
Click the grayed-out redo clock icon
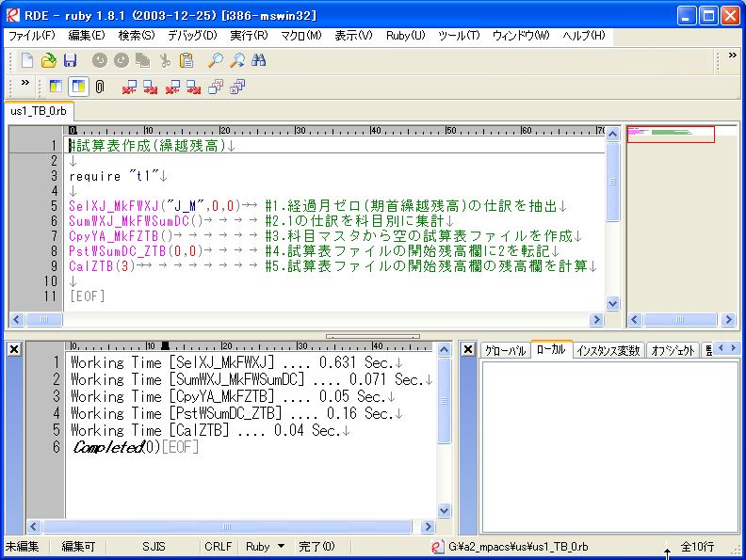tap(122, 60)
